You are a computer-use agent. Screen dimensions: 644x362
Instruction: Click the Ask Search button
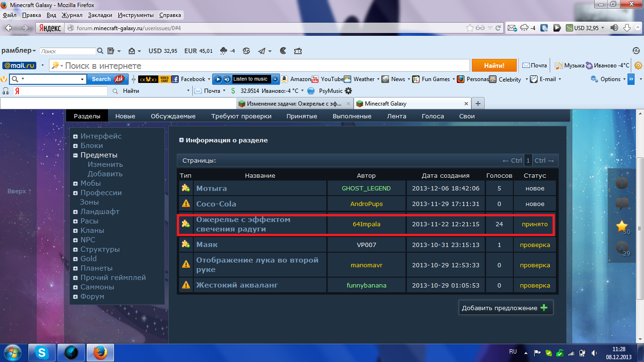[x=107, y=79]
